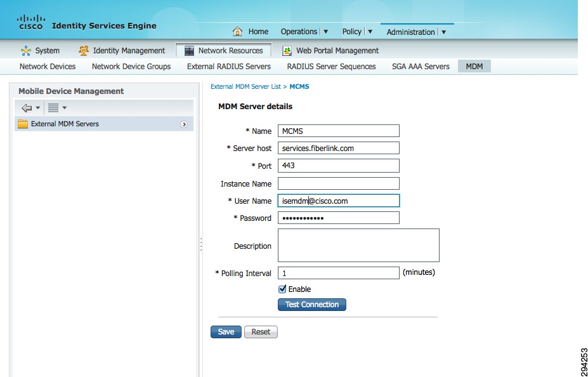Click the MCMS breadcrumb text
Viewport: 588px width, 377px height.
pyautogui.click(x=299, y=87)
